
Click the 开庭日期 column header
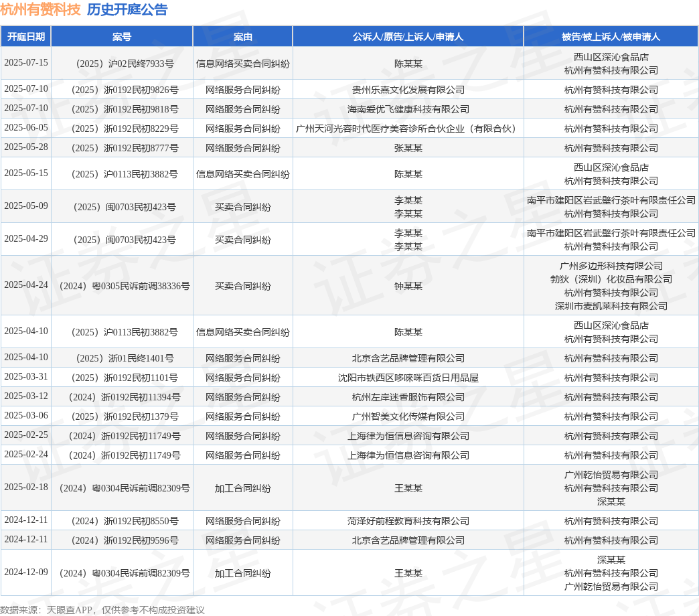(x=26, y=37)
